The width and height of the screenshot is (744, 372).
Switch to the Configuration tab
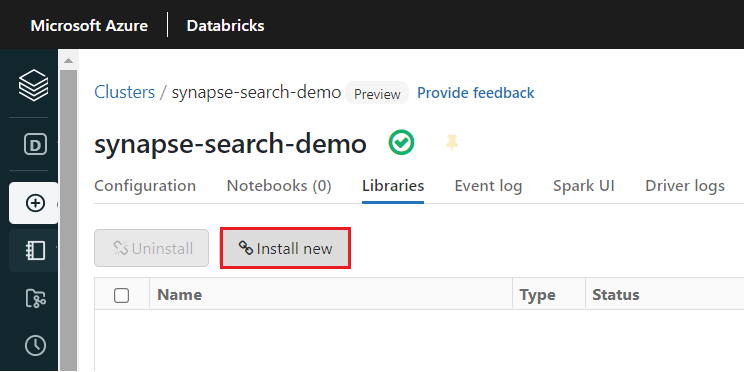[145, 186]
